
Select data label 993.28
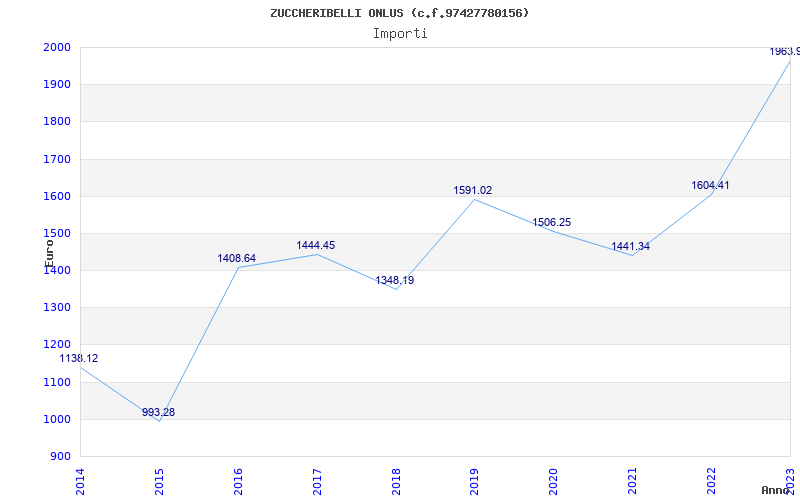[158, 412]
